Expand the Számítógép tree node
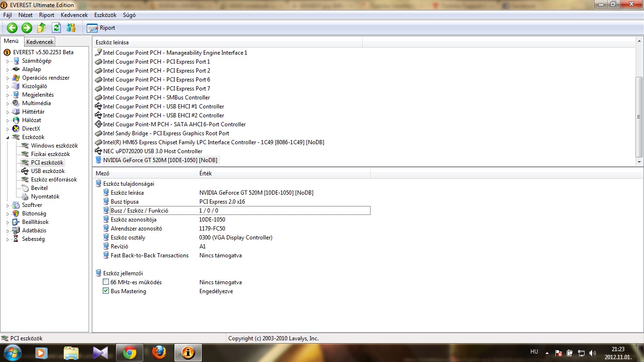The image size is (644, 362). pyautogui.click(x=8, y=61)
